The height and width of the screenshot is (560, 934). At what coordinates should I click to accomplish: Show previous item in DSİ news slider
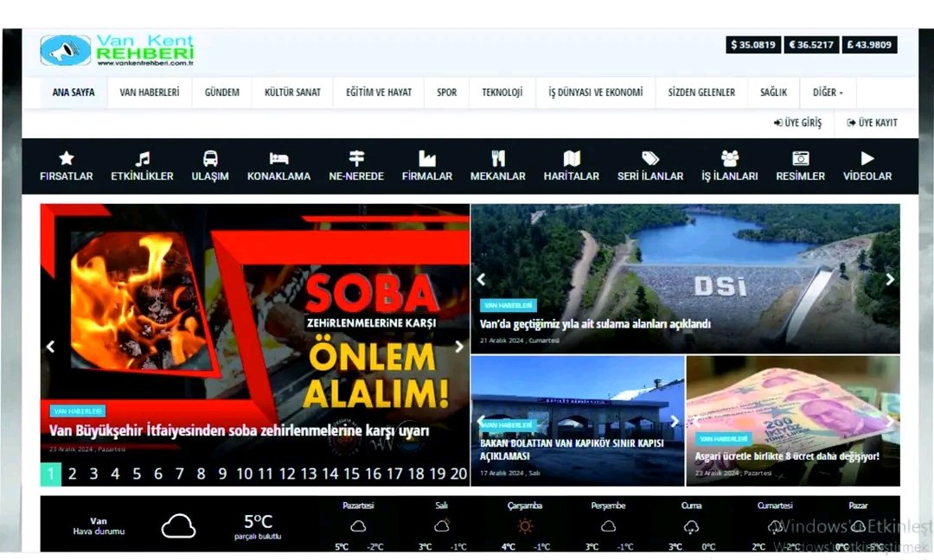(x=481, y=279)
